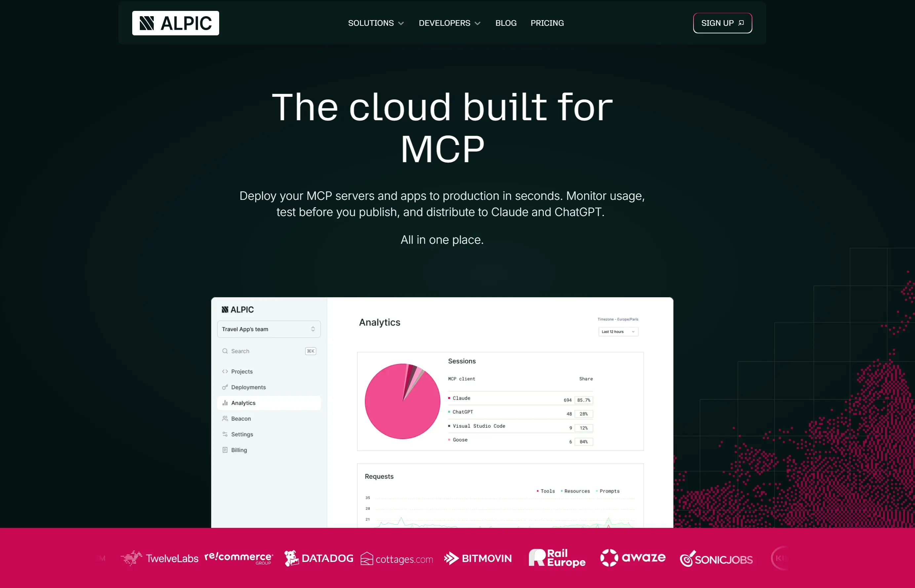Click the dashboard Search field
This screenshot has height=588, width=915.
click(x=268, y=351)
